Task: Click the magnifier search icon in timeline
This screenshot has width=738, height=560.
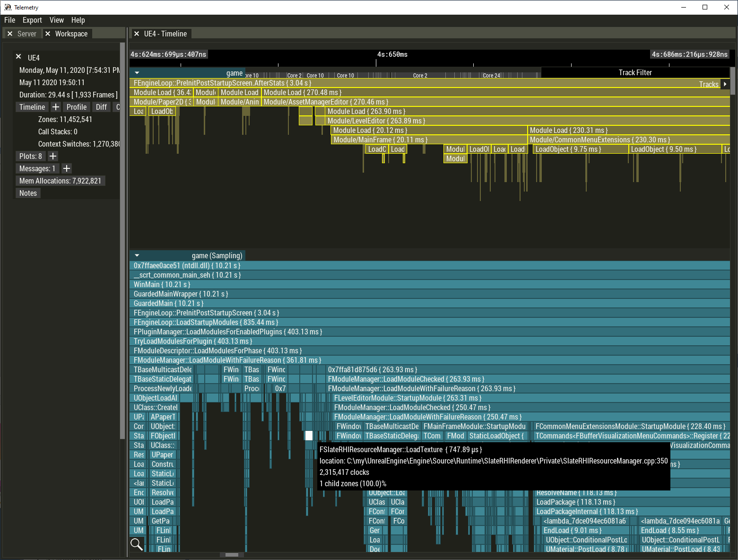Action: [x=137, y=544]
